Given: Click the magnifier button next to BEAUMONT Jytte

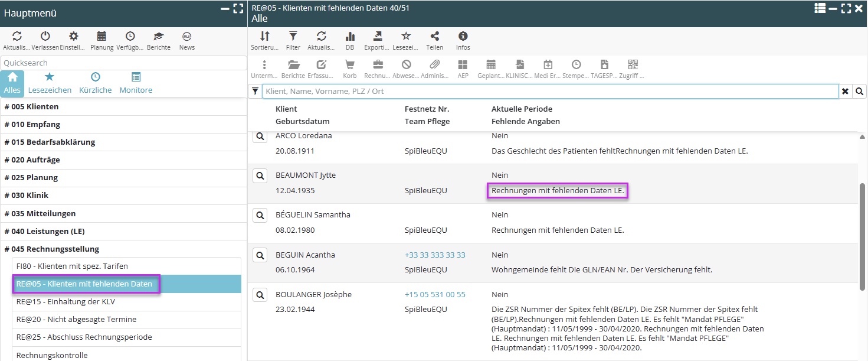Looking at the screenshot, I should 260,175.
